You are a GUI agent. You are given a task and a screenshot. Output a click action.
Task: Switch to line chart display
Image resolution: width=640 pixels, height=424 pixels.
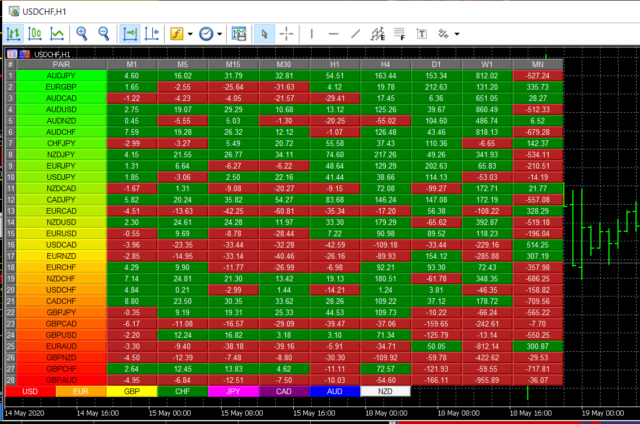[x=57, y=34]
